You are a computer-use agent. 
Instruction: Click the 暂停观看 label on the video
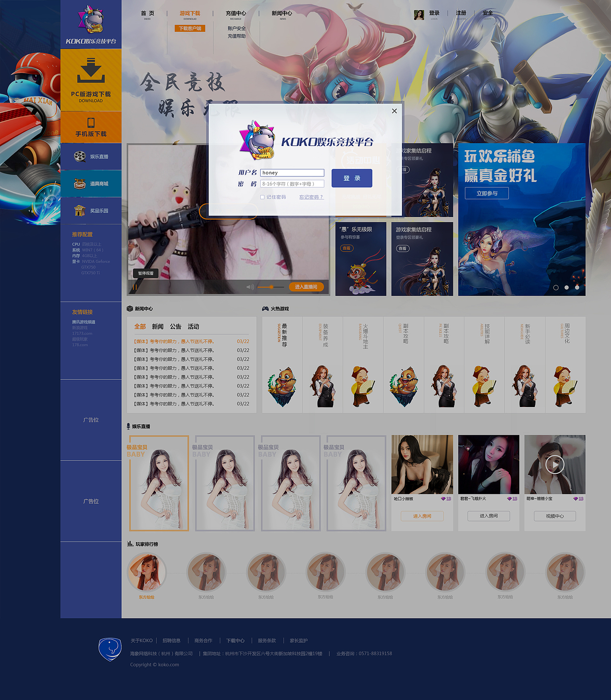(x=146, y=273)
